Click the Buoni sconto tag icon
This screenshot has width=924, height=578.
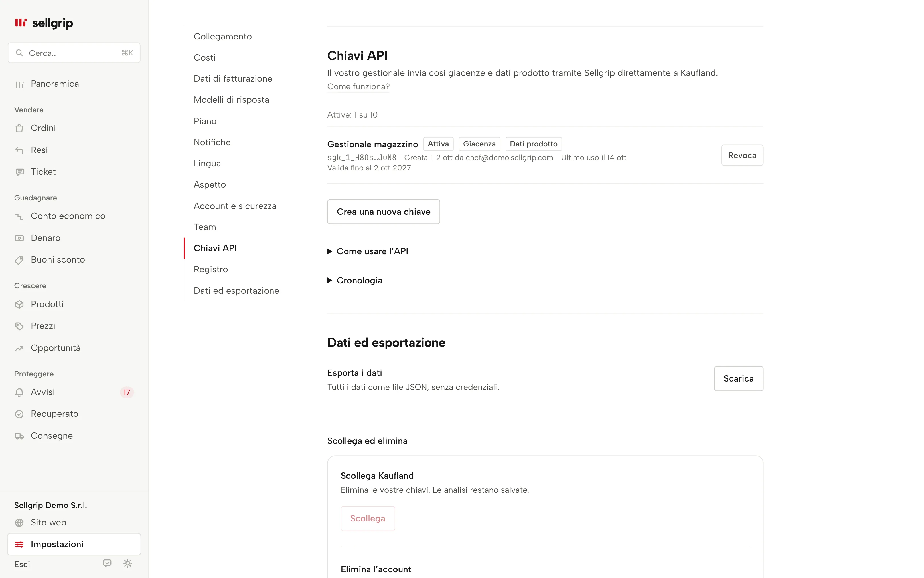pyautogui.click(x=19, y=260)
